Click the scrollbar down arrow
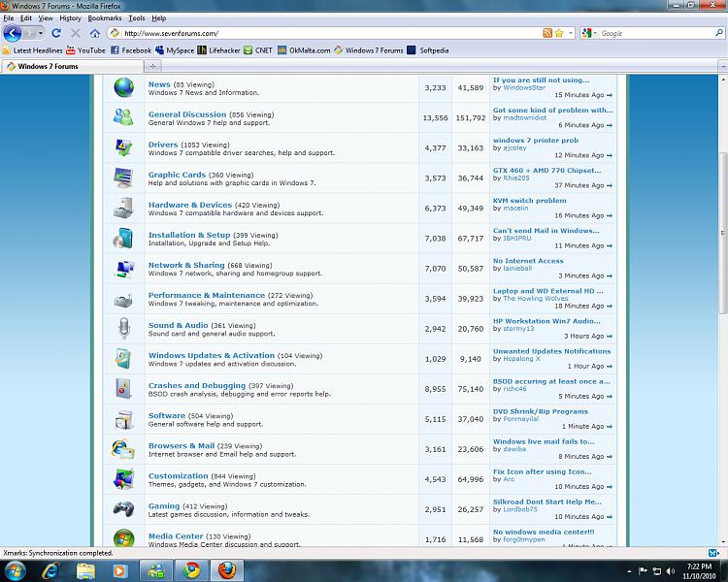 tap(723, 541)
